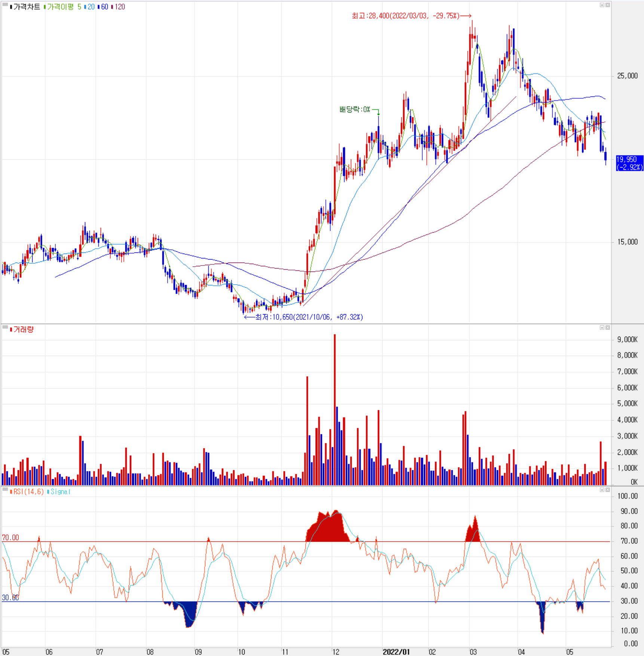Screen dimensions: 644x656
Task: Click the 최저:10,650 low price annotation
Action: point(303,317)
